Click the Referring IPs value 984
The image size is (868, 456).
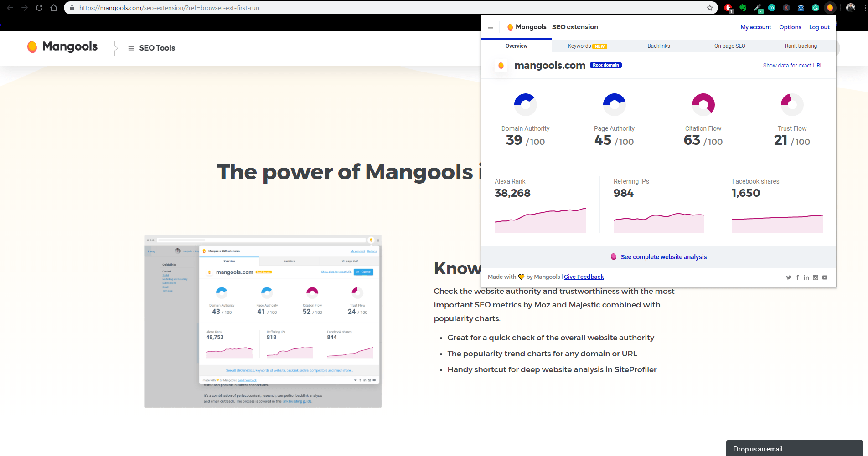pyautogui.click(x=624, y=193)
